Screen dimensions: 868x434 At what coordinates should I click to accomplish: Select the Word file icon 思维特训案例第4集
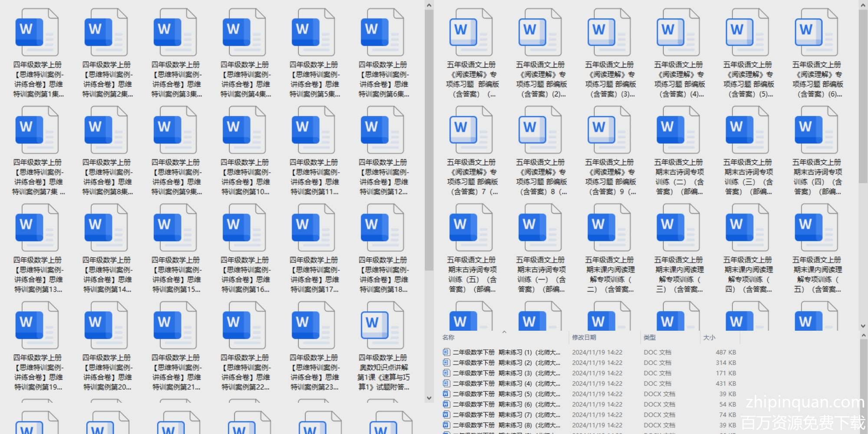tap(244, 33)
